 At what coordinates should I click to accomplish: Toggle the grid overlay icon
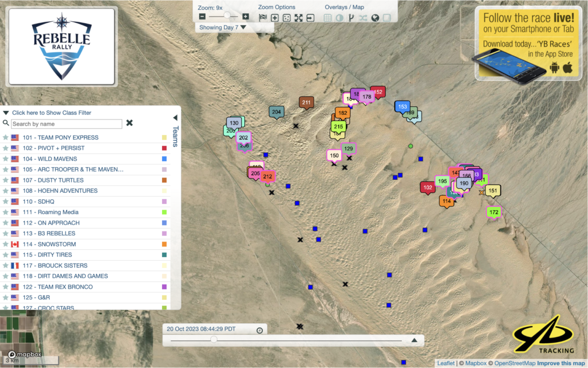tap(327, 18)
